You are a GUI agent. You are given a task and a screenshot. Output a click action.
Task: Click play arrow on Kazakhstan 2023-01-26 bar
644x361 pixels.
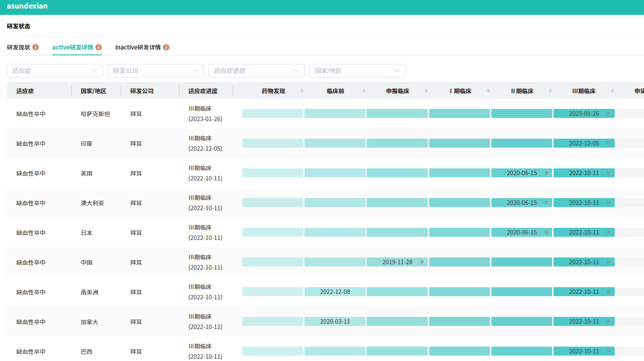pyautogui.click(x=609, y=113)
